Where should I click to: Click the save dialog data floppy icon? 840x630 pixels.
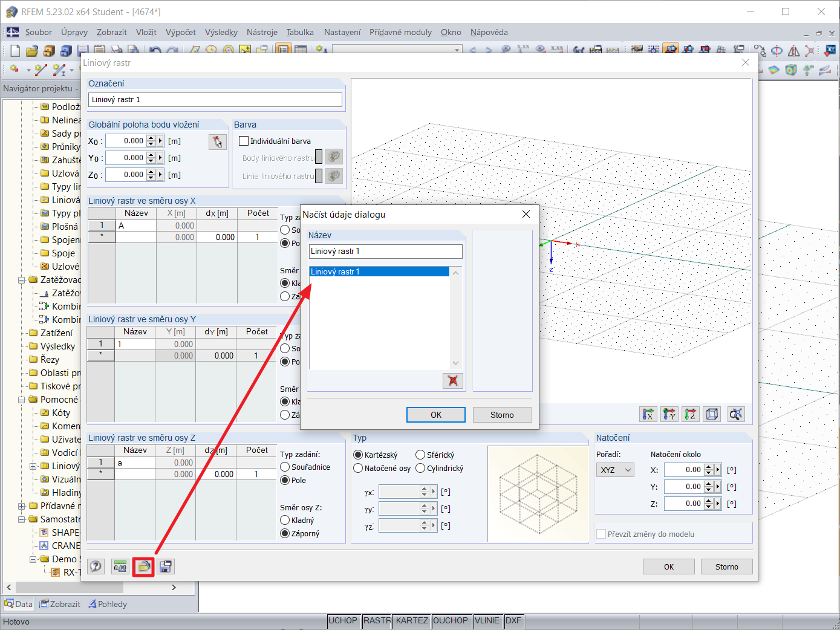coord(165,567)
